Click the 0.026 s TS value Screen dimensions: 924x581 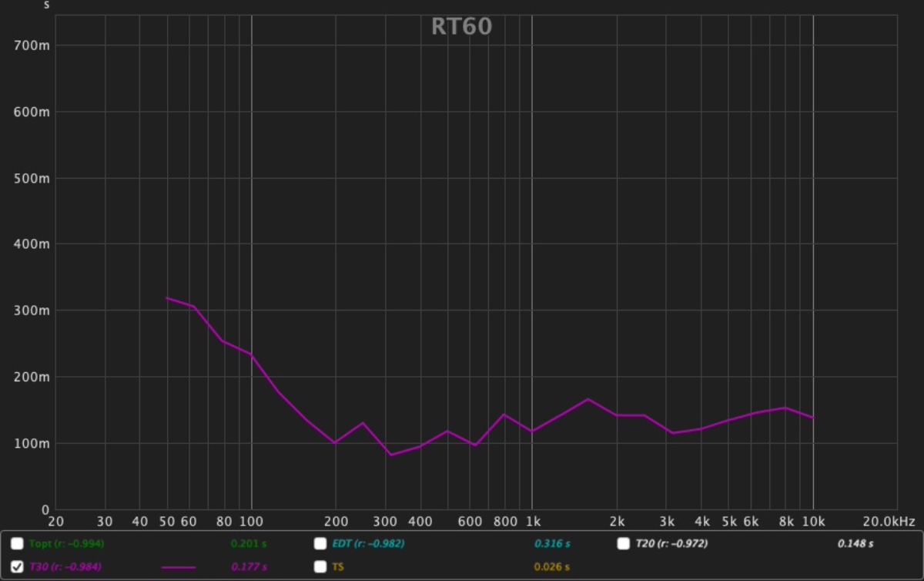tap(552, 568)
